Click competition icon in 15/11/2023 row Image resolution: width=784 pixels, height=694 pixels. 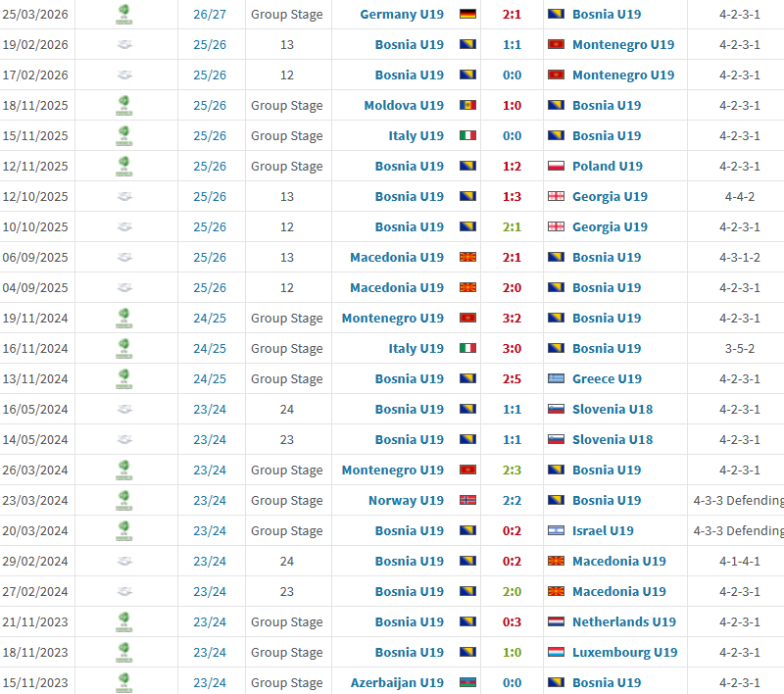(124, 683)
